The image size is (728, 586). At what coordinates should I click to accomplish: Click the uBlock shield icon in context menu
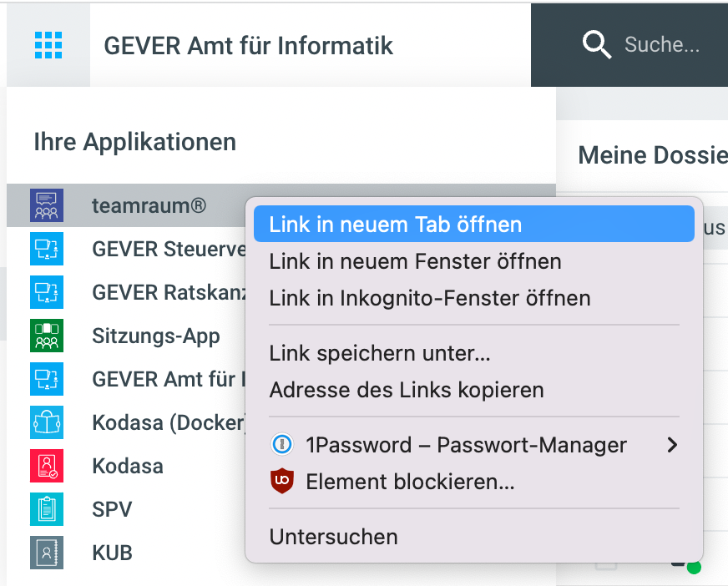click(282, 482)
